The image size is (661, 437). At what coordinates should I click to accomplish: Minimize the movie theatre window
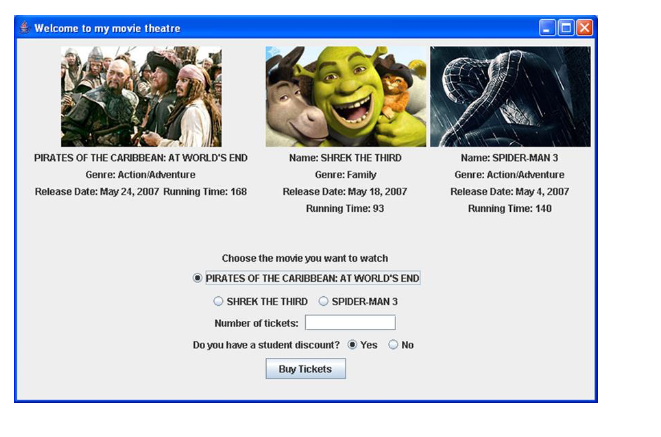547,28
